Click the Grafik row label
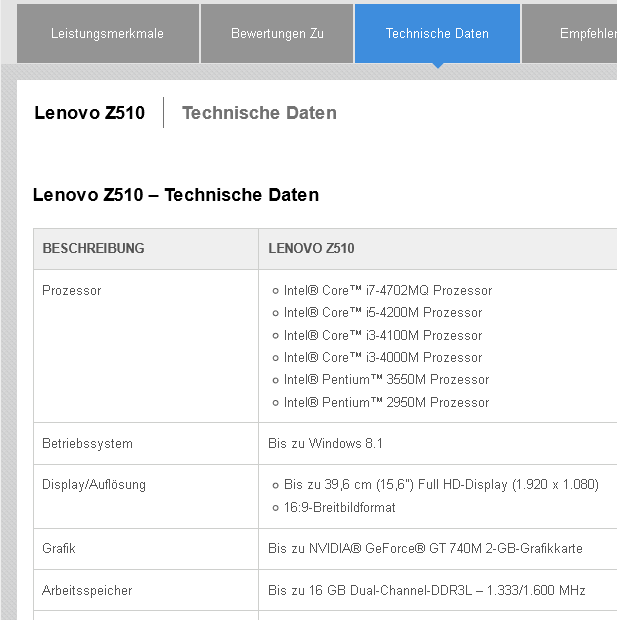 click(x=59, y=549)
